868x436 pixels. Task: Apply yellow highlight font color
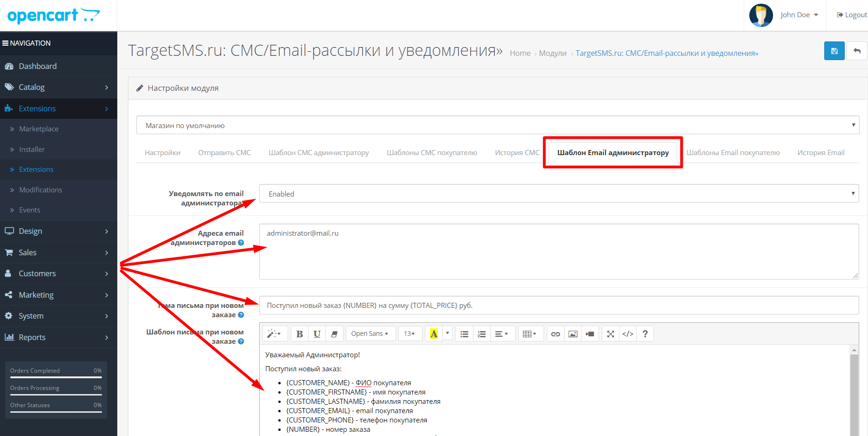(x=434, y=334)
